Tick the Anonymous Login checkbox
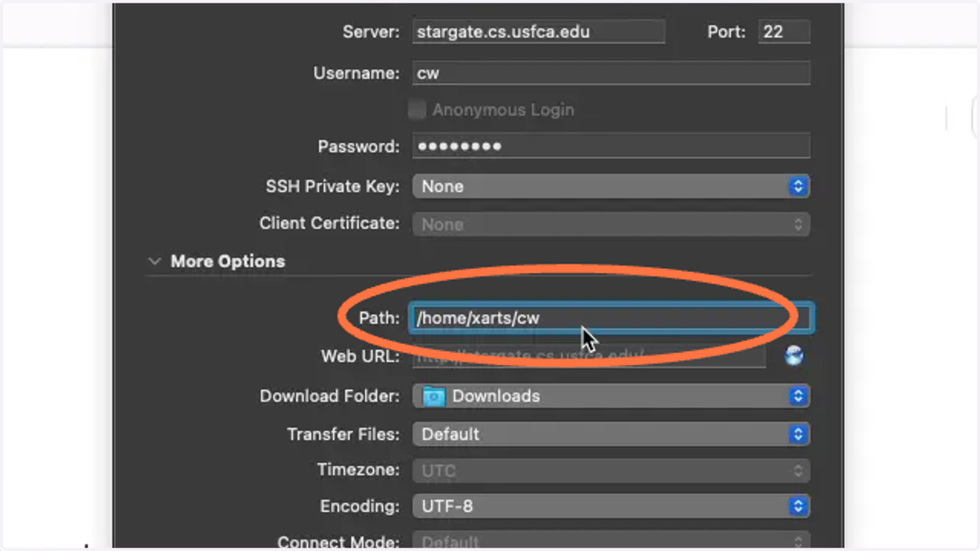Screen dimensions: 980x551 point(417,109)
